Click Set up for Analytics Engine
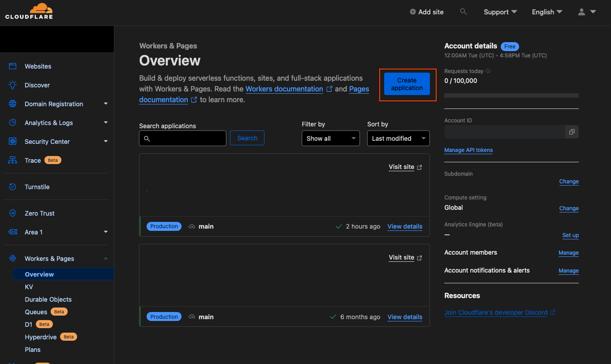This screenshot has width=611, height=364. pyautogui.click(x=571, y=235)
